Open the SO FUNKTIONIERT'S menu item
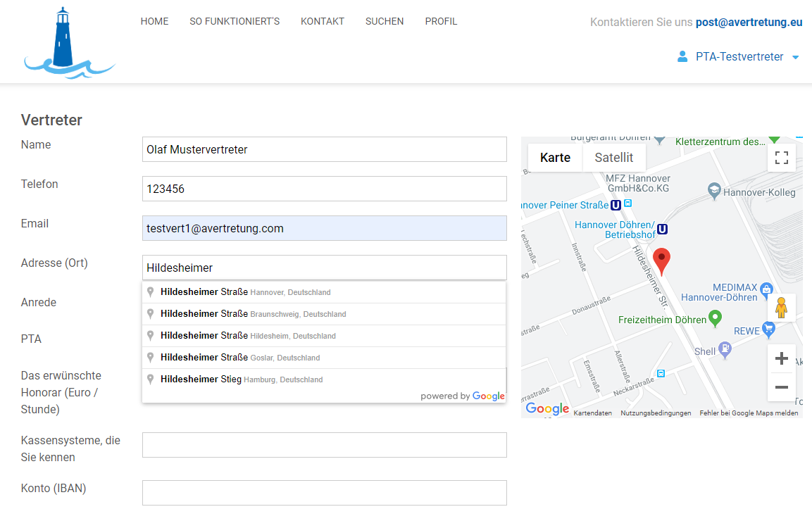The image size is (812, 521). 235,21
